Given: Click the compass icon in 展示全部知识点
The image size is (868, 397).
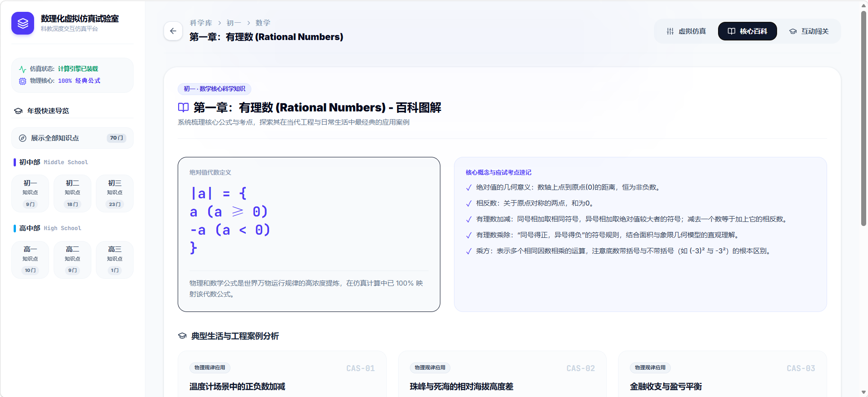Looking at the screenshot, I should click(22, 138).
